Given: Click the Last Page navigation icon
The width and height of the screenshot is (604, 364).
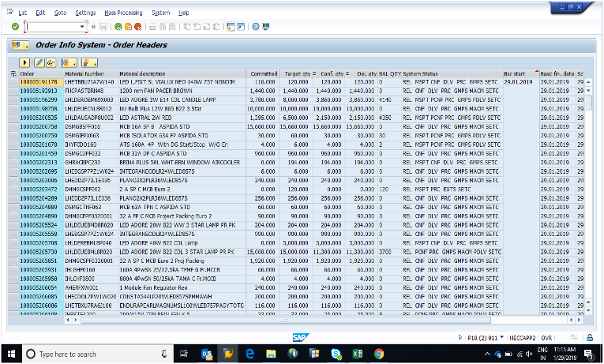Looking at the screenshot, I should click(x=216, y=27).
